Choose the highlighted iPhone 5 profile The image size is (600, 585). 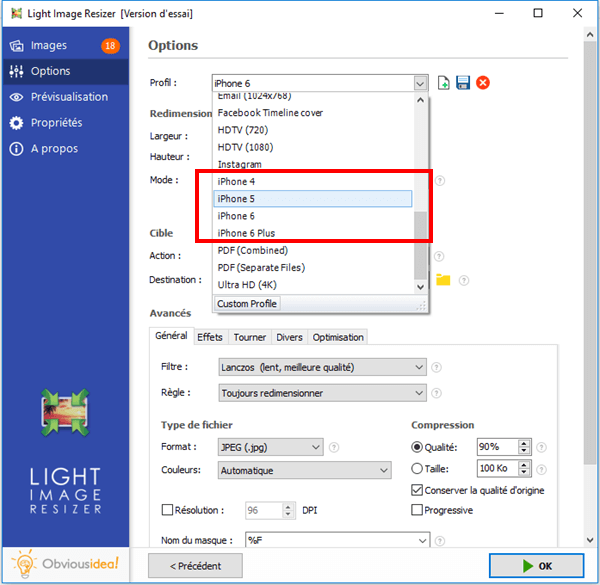pos(313,199)
